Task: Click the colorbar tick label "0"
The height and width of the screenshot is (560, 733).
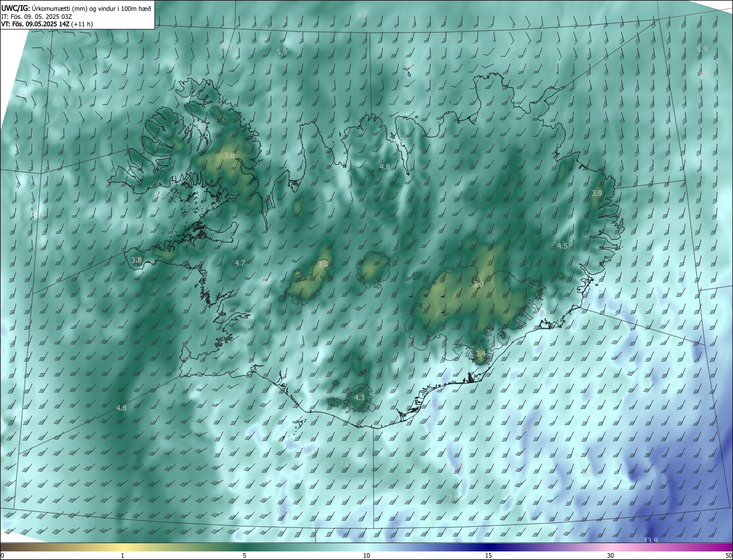Action: (2, 555)
